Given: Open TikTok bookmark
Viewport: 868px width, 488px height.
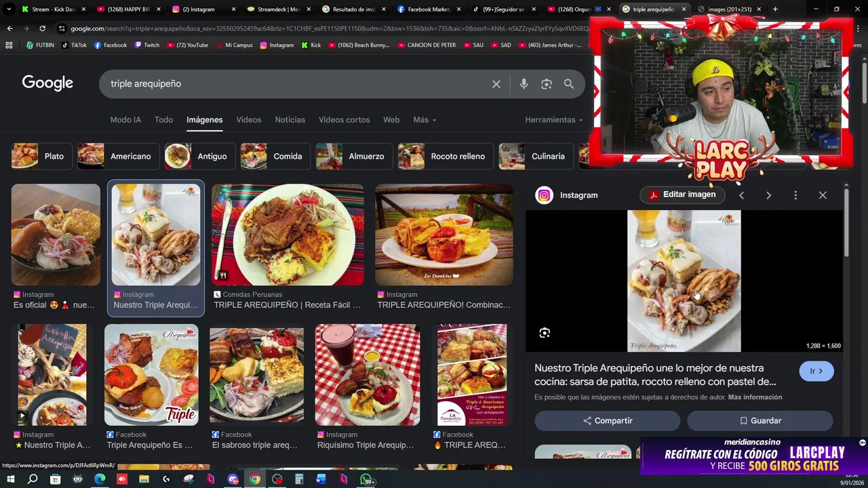Looking at the screenshot, I should click(74, 45).
